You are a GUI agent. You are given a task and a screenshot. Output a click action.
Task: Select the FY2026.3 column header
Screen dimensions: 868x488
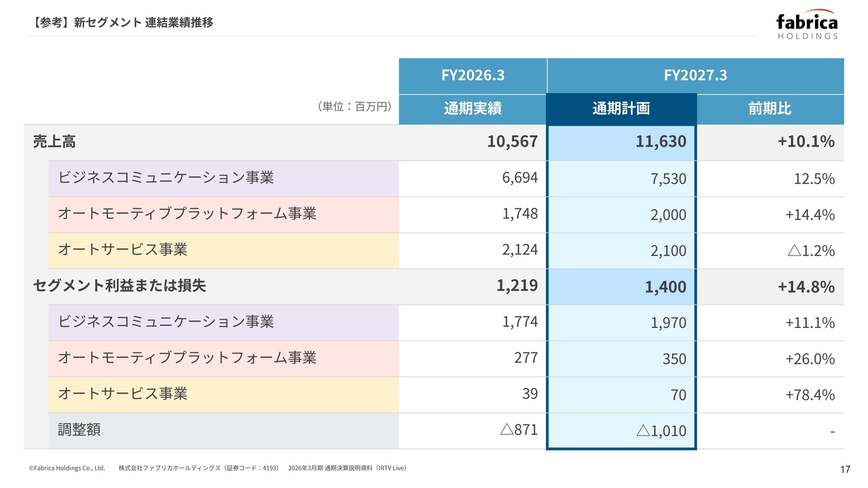(473, 75)
